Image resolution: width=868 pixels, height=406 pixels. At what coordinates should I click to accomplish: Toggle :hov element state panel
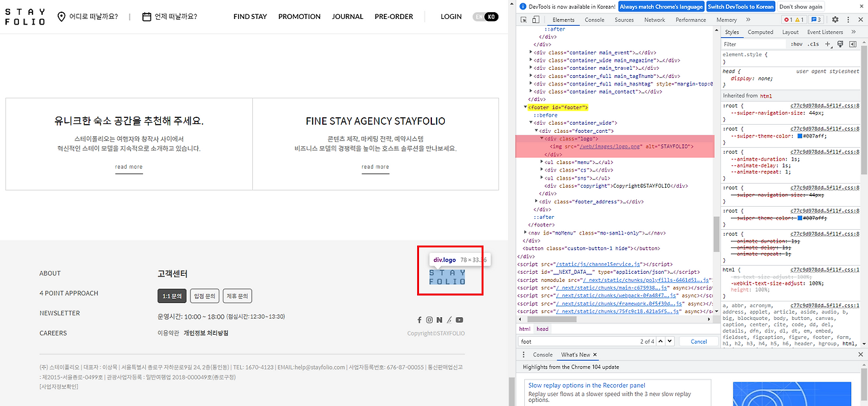pos(797,44)
